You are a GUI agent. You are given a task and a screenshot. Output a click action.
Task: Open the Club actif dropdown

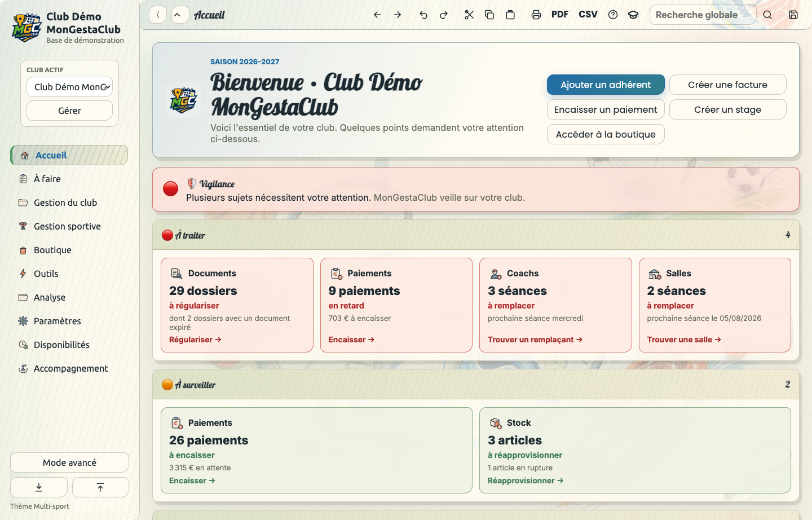click(69, 87)
